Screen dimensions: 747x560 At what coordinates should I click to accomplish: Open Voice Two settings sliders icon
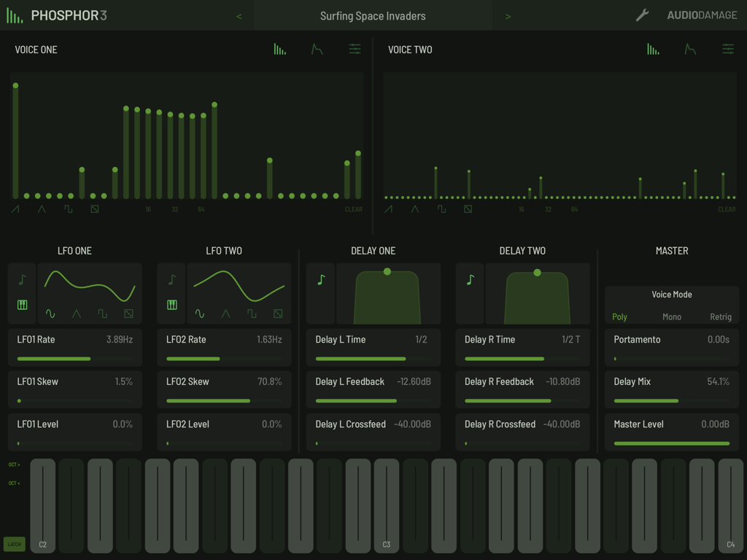point(728,50)
